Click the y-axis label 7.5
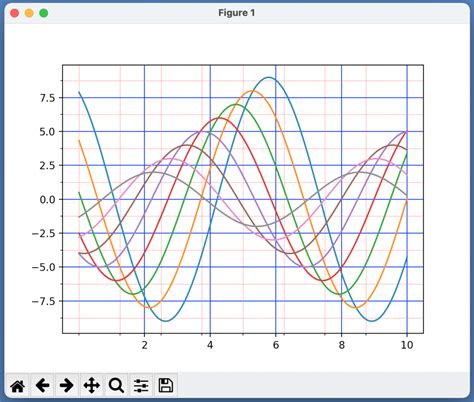 pos(48,98)
